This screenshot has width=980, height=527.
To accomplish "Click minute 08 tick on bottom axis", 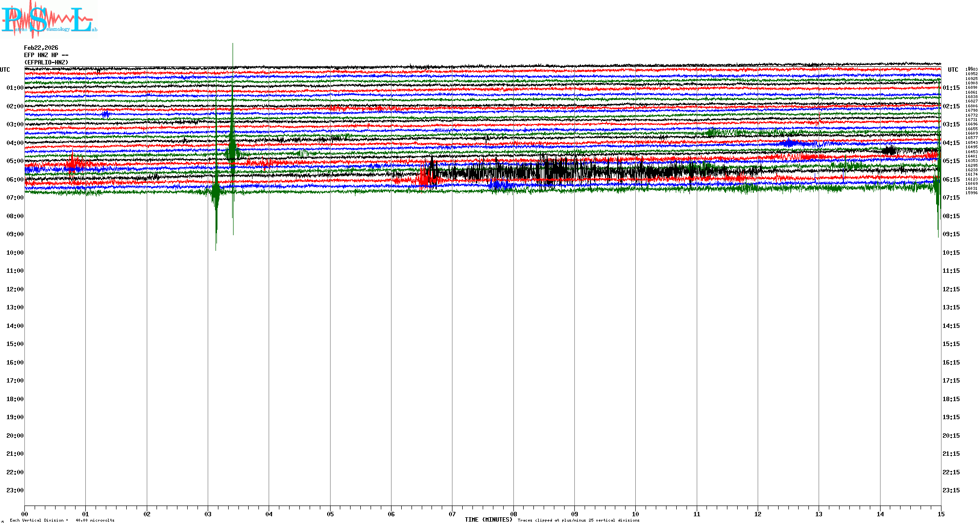I will coord(513,514).
